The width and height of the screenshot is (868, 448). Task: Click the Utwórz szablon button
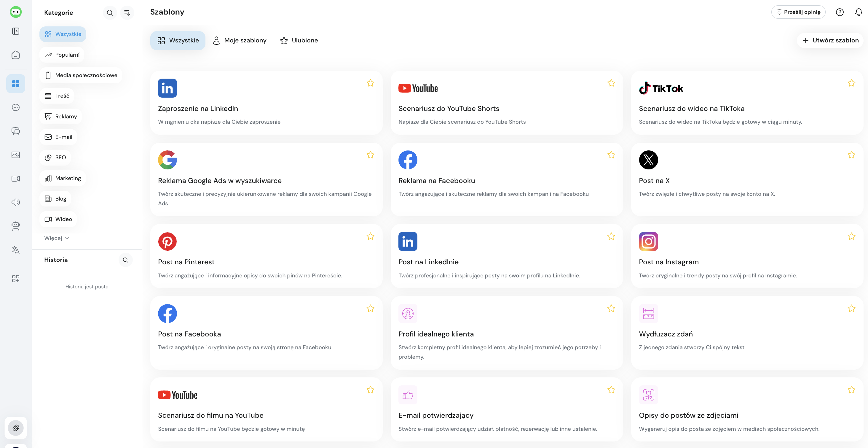pos(830,40)
